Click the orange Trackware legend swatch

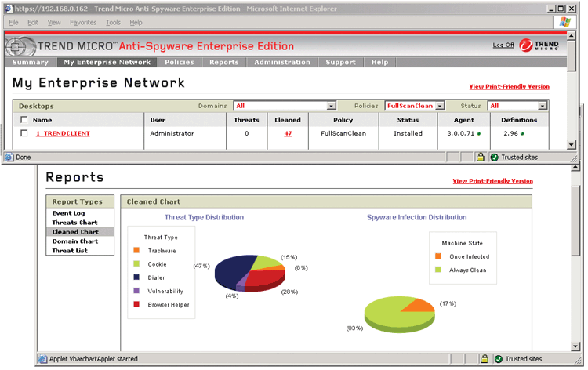coord(136,251)
